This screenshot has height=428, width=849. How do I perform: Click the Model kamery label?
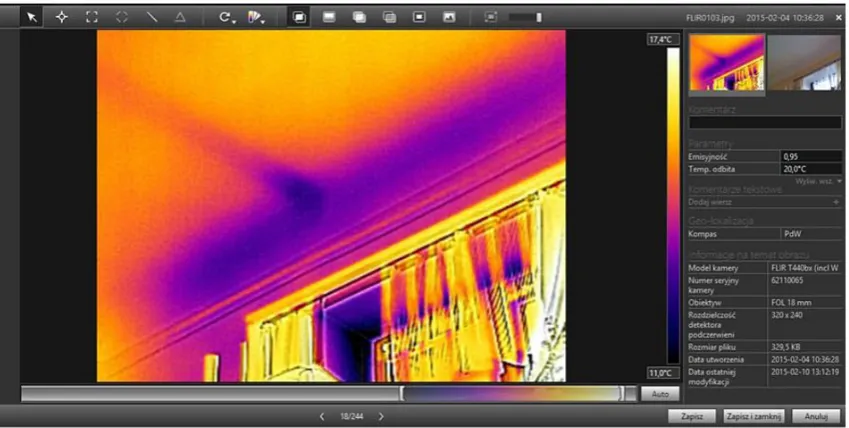click(713, 268)
